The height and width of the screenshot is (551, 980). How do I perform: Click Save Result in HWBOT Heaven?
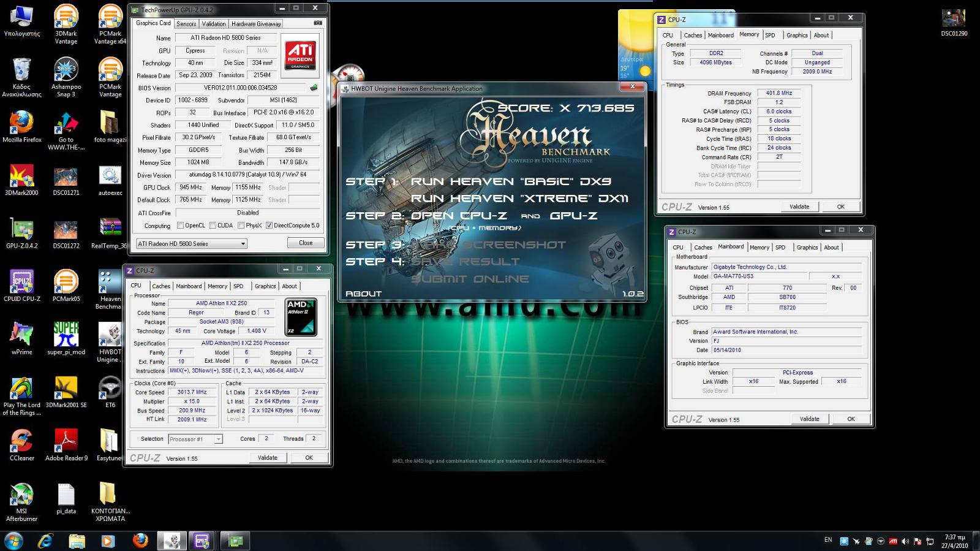click(x=466, y=261)
